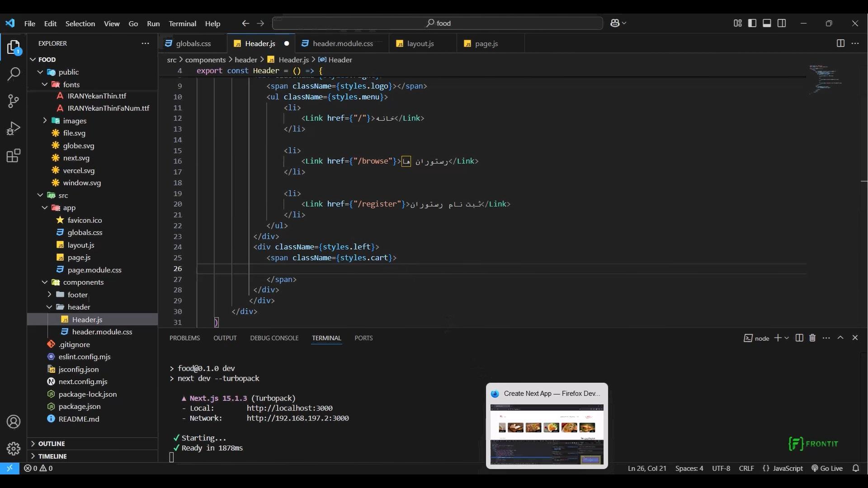
Task: Click the Firefox Create Next App thumbnail
Action: pyautogui.click(x=547, y=434)
